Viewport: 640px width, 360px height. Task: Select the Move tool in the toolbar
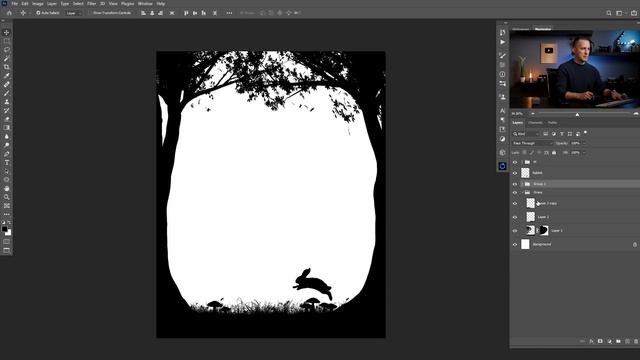pos(7,32)
